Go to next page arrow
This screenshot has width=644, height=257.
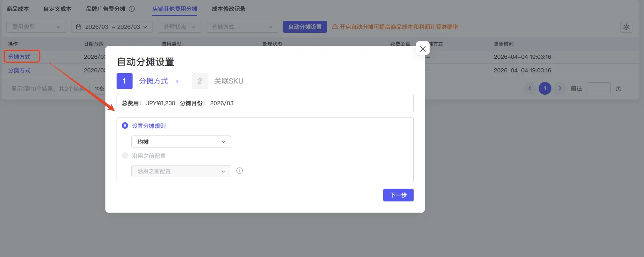point(560,88)
